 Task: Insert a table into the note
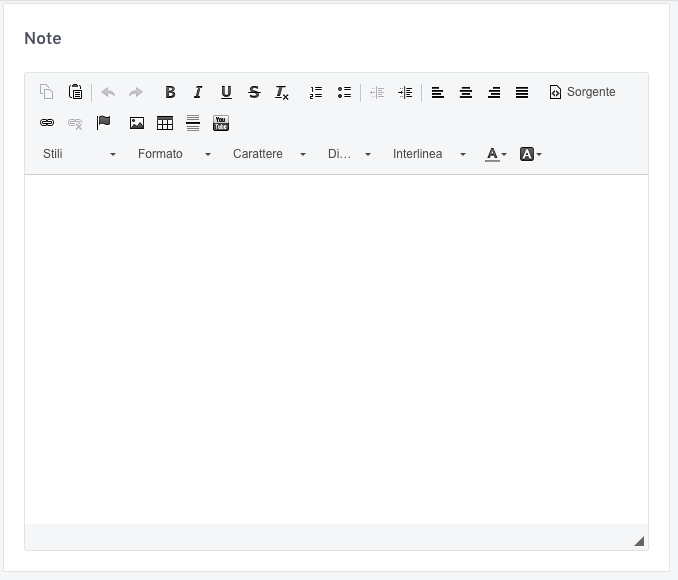coord(165,123)
